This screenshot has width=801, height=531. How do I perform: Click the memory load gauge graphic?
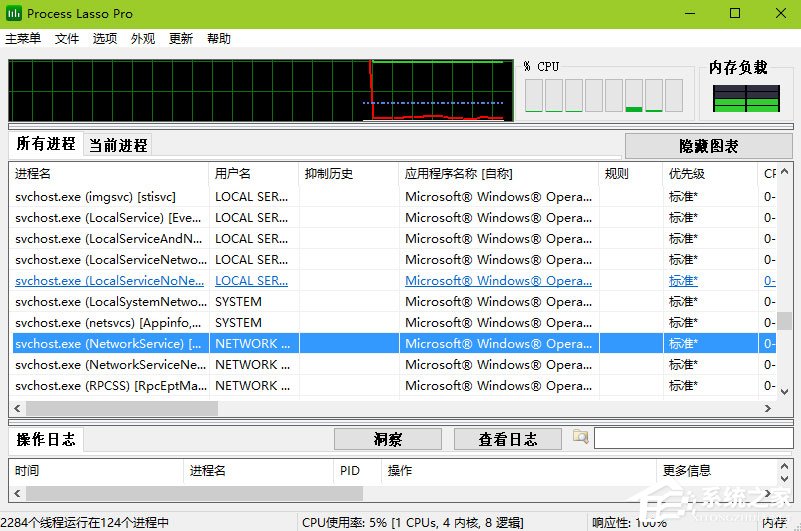tap(746, 98)
